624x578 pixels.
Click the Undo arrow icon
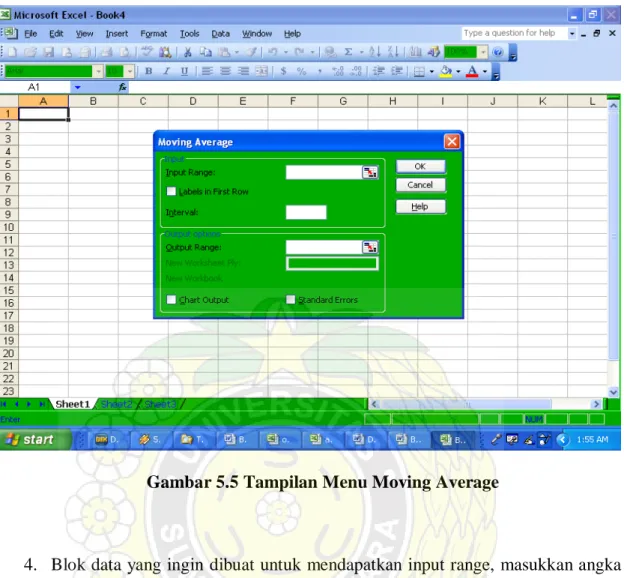pos(273,52)
